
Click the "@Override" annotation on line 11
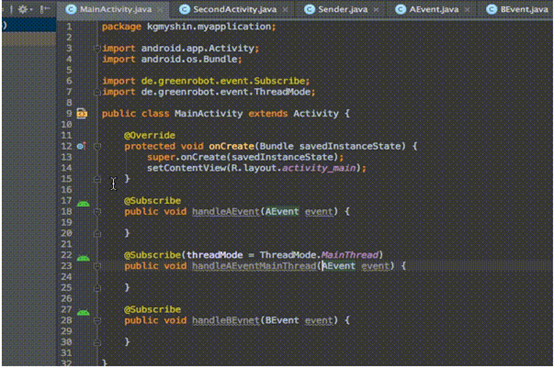tap(149, 135)
